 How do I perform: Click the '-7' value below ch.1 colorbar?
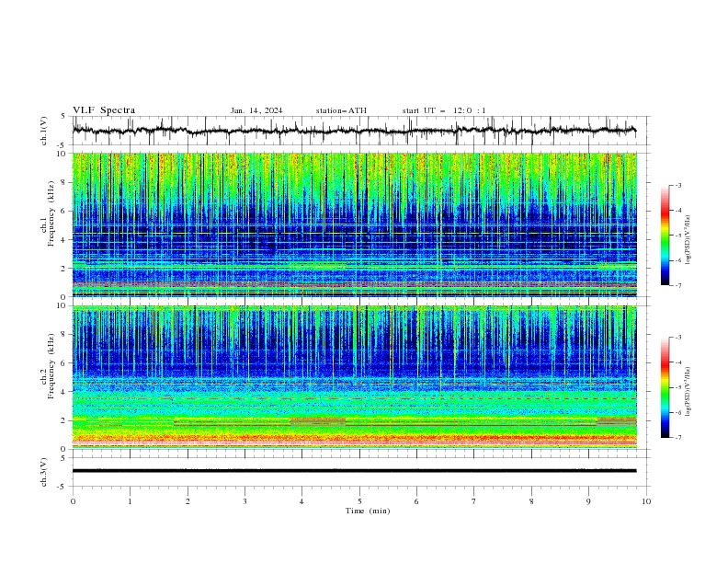click(678, 286)
